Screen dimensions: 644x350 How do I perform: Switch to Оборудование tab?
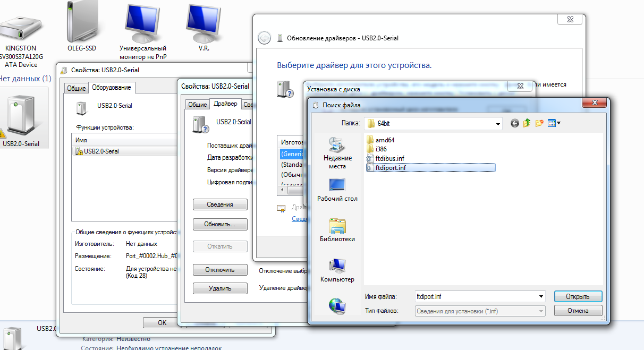pyautogui.click(x=112, y=87)
